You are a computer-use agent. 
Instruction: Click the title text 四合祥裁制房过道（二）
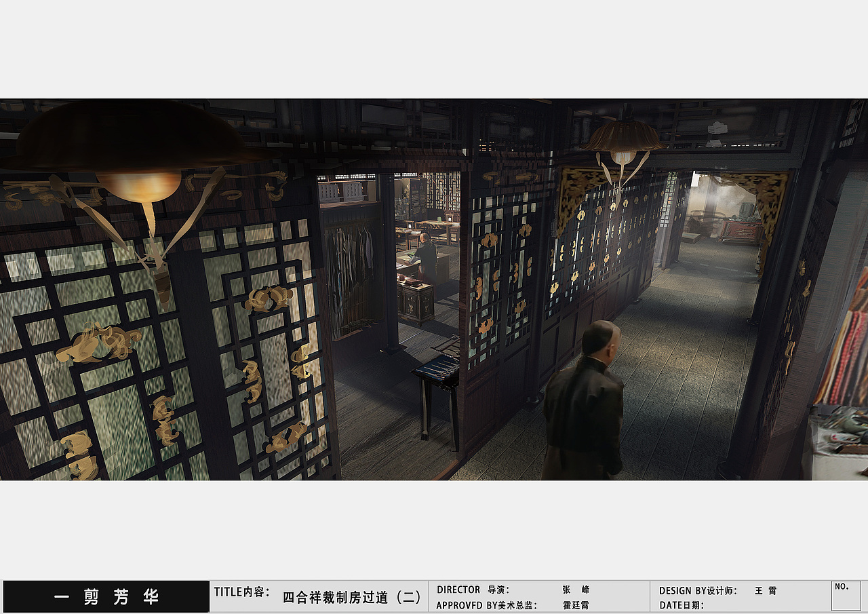[352, 598]
